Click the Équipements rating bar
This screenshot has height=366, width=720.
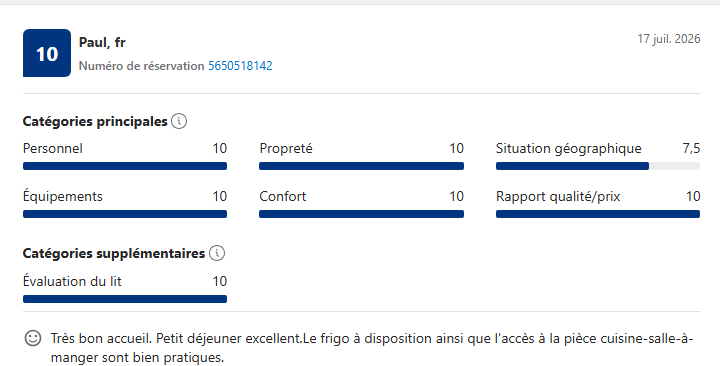[125, 214]
